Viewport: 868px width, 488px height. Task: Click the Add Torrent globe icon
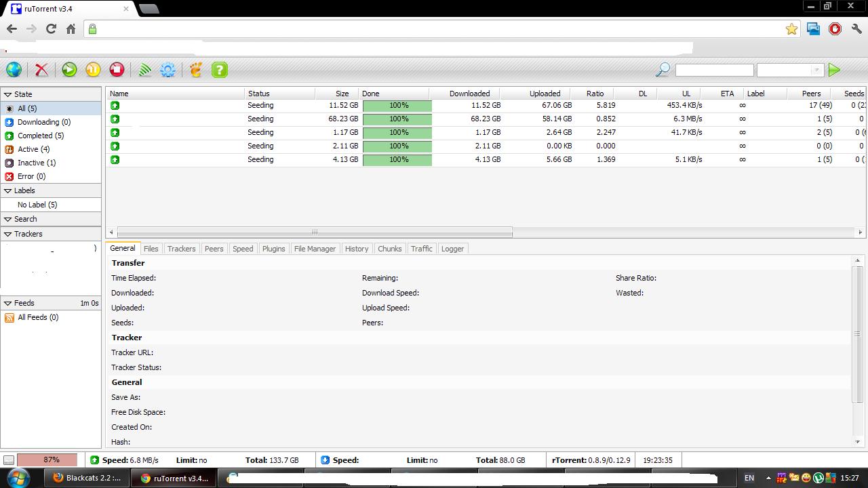[x=14, y=69]
